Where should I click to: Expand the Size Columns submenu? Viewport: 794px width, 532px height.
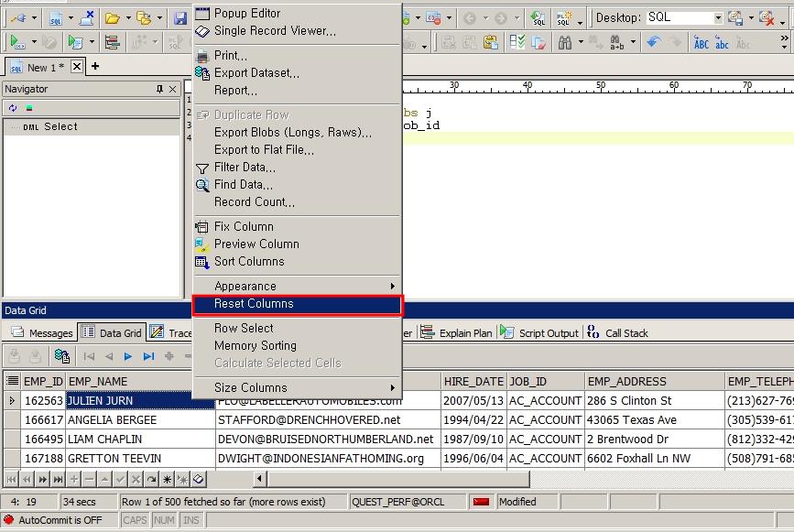tap(296, 387)
